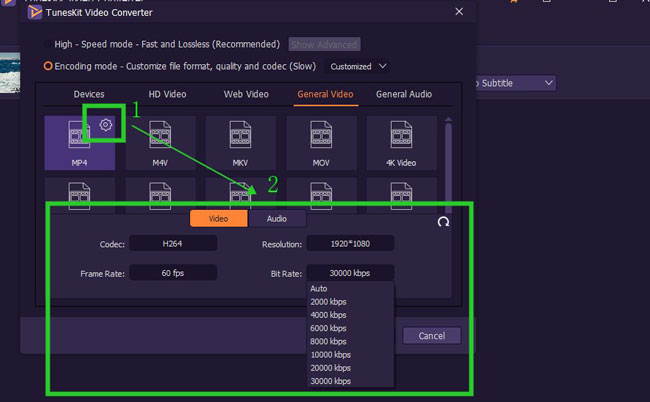Open the Codec H264 dropdown
The image size is (650, 402).
click(x=173, y=243)
